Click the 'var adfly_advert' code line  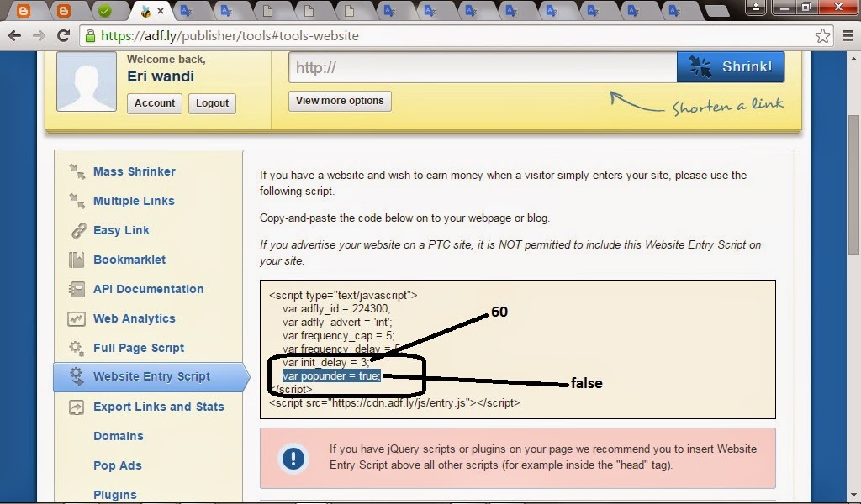[336, 322]
